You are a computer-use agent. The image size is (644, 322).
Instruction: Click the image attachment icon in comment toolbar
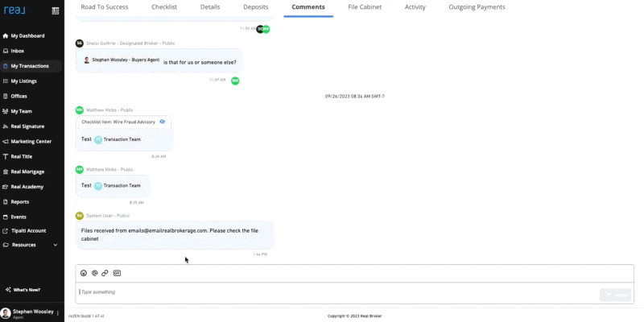click(x=117, y=273)
